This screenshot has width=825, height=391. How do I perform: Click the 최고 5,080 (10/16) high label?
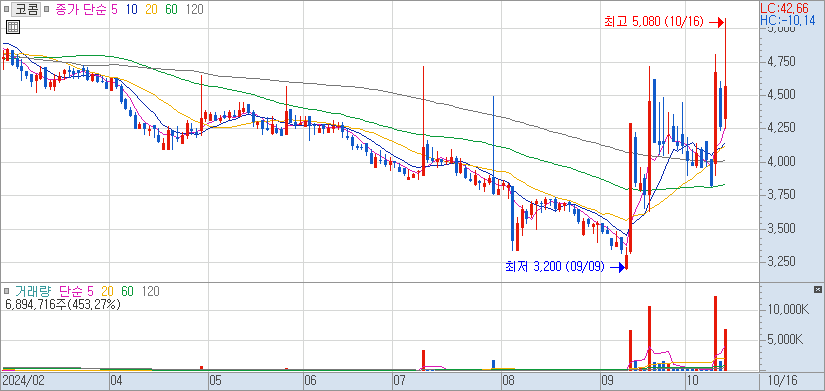(653, 22)
